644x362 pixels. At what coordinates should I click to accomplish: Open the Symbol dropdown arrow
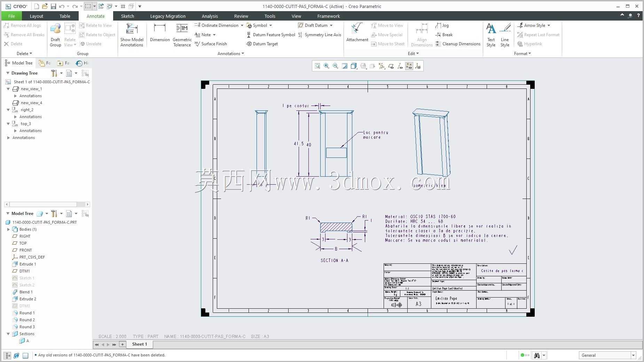(x=270, y=25)
